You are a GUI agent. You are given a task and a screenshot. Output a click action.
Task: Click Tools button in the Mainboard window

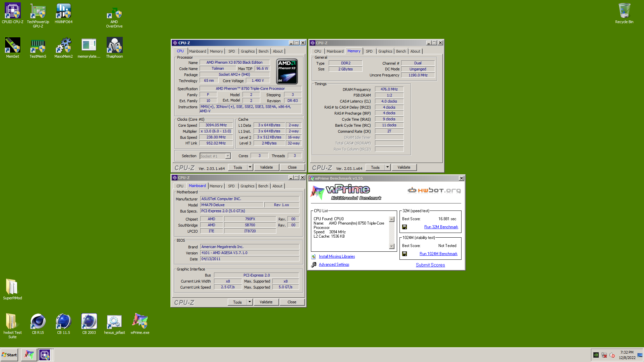click(x=237, y=302)
